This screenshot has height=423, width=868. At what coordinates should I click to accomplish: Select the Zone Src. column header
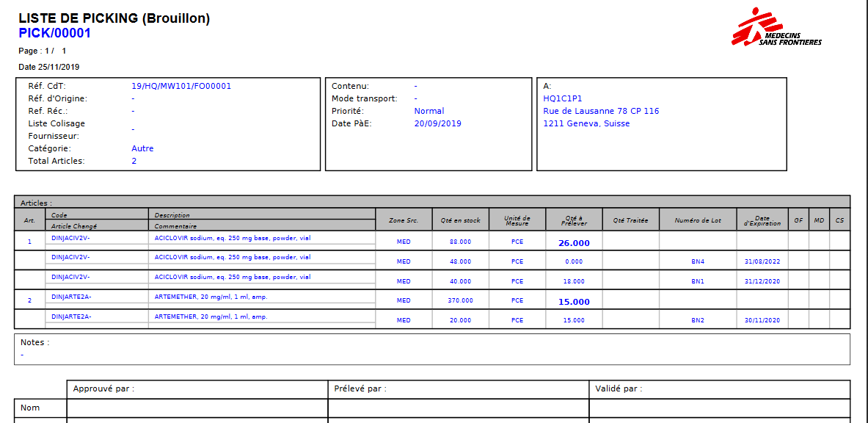403,220
